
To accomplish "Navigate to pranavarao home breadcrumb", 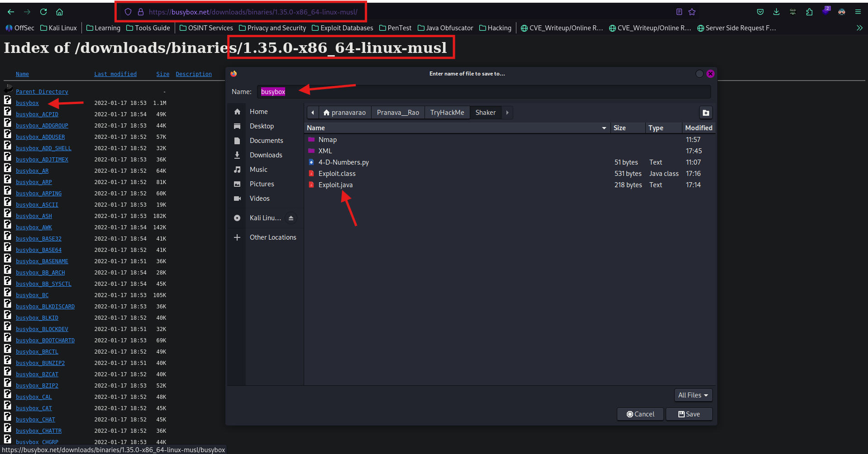I will click(345, 113).
